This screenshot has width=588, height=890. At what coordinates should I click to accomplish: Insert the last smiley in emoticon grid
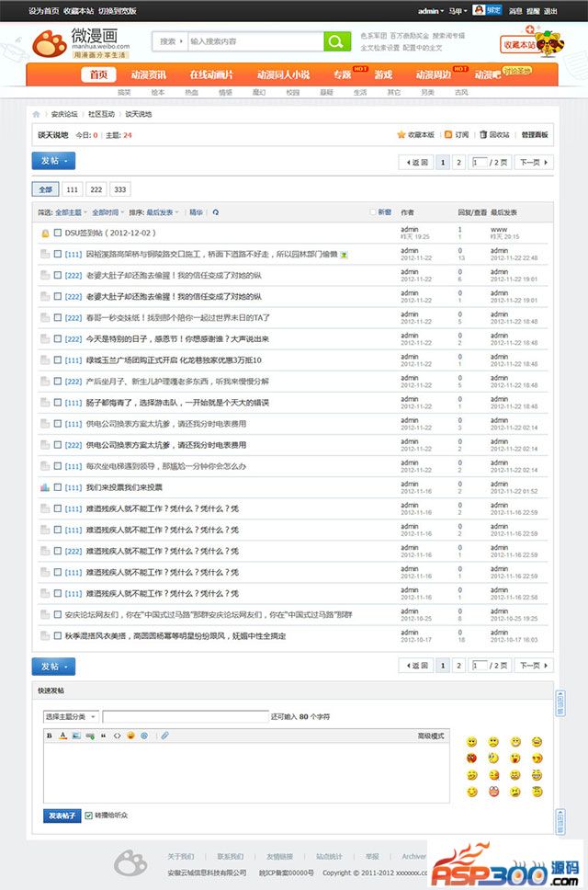click(x=537, y=792)
